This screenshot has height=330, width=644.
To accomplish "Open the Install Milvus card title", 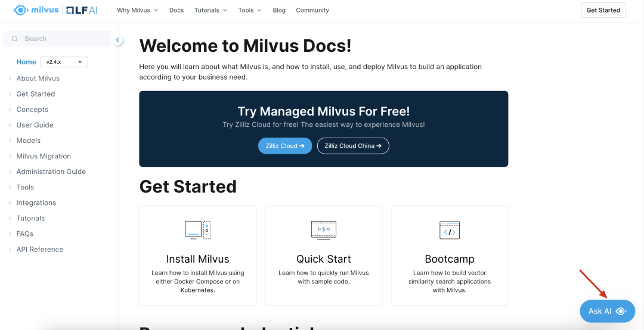I will pos(197,259).
